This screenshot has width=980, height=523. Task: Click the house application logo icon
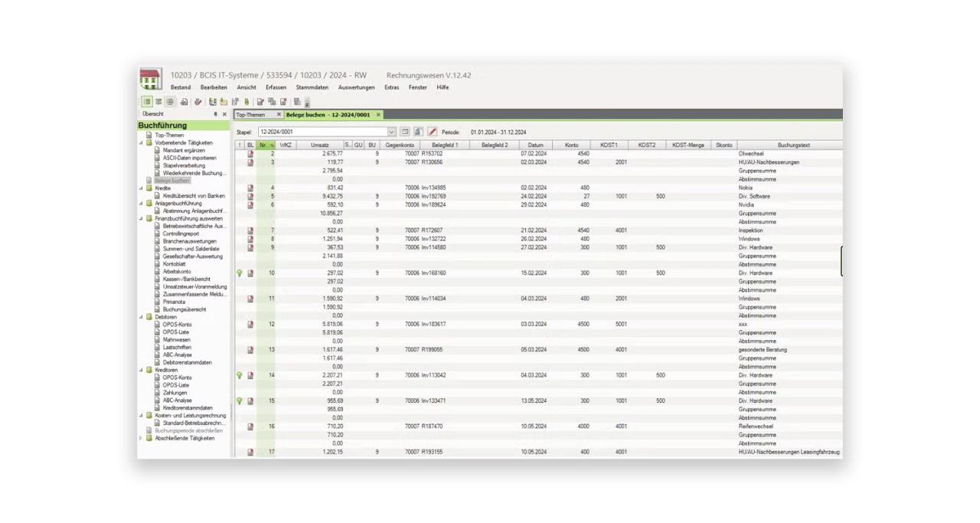click(x=150, y=80)
